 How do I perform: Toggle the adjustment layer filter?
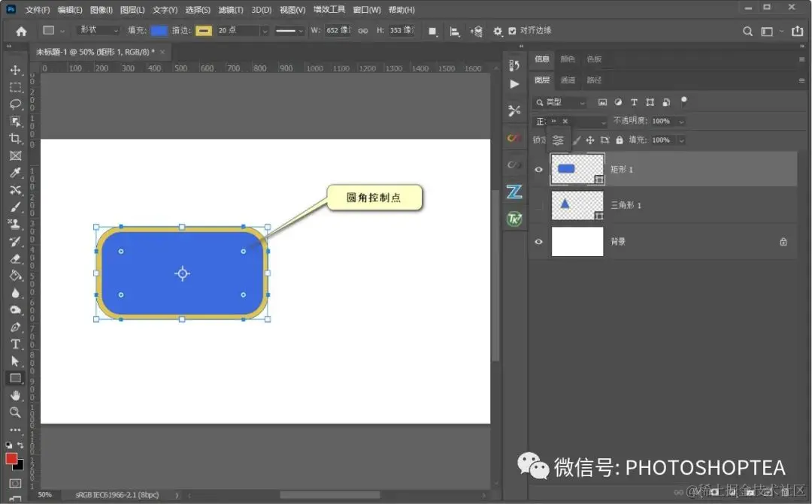click(618, 102)
